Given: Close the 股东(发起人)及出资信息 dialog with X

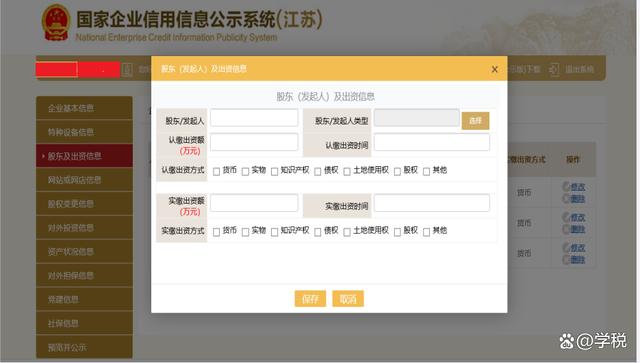Looking at the screenshot, I should [494, 69].
